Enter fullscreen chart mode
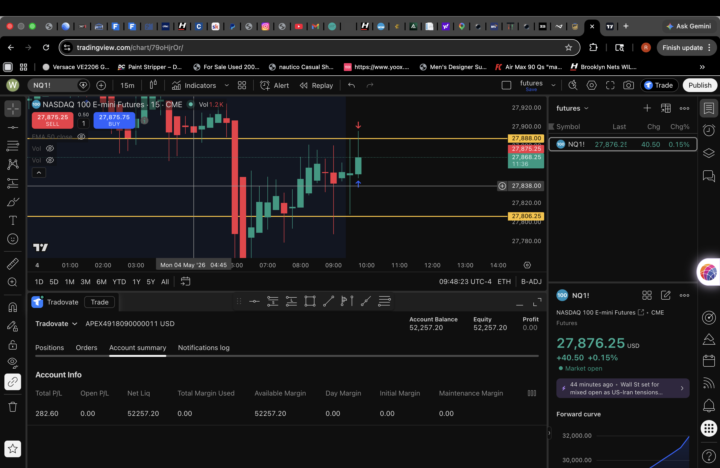 (x=610, y=85)
